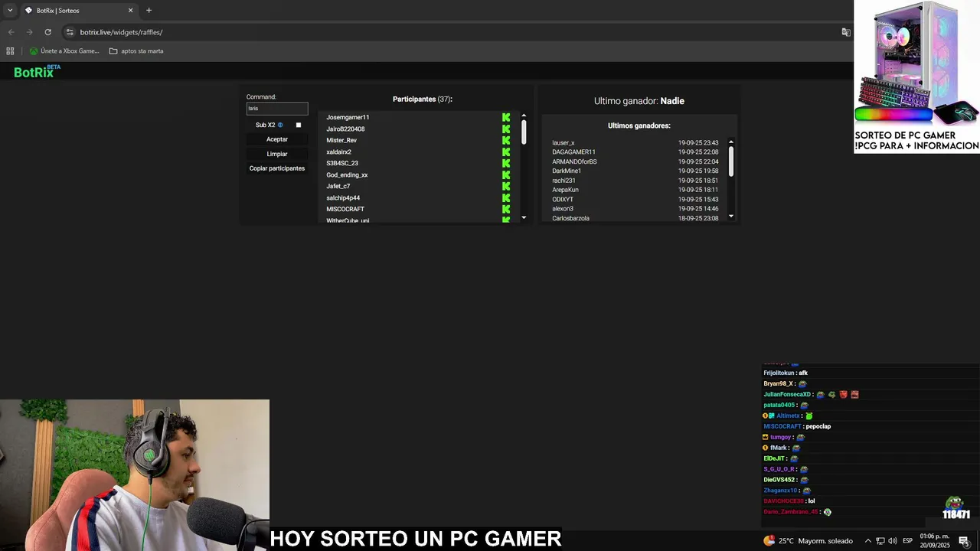Viewport: 980px width, 551px height.
Task: Open the Windows notification center
Action: [x=965, y=541]
